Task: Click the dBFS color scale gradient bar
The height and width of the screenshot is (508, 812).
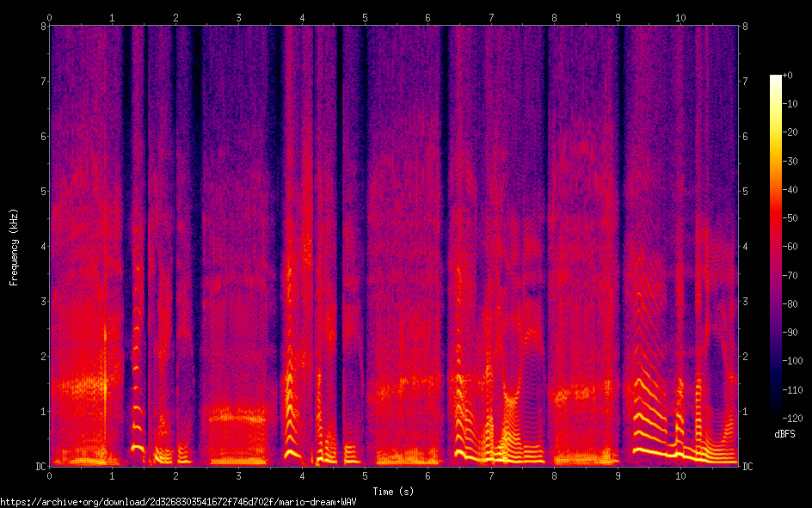Action: 775,246
